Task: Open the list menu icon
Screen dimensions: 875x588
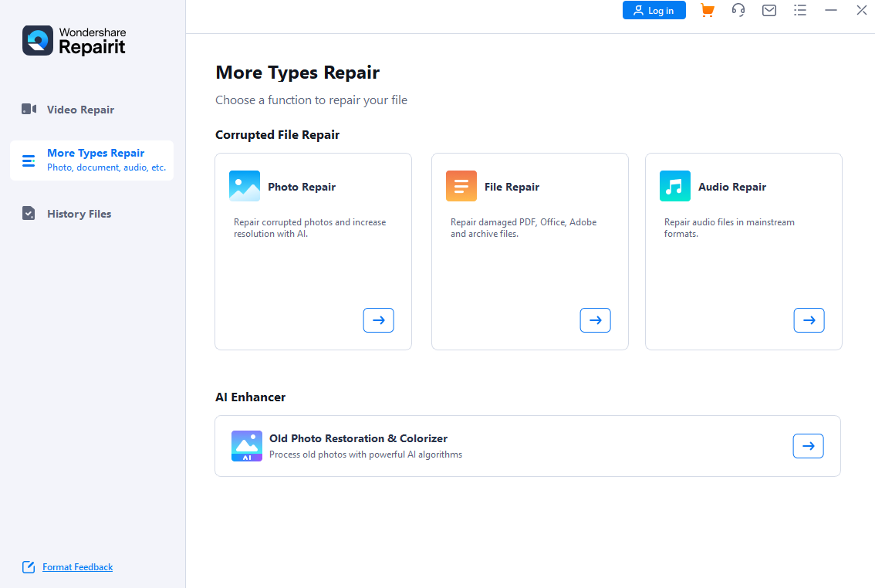Action: (800, 10)
